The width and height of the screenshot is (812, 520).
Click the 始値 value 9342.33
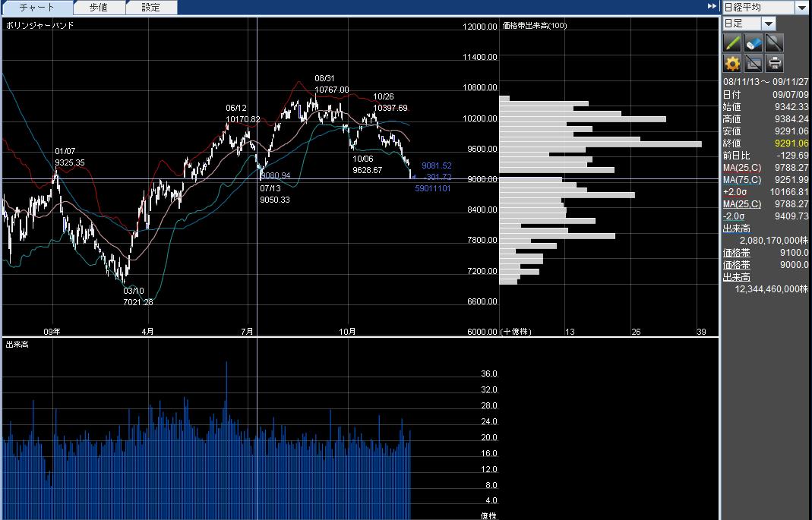tap(791, 106)
